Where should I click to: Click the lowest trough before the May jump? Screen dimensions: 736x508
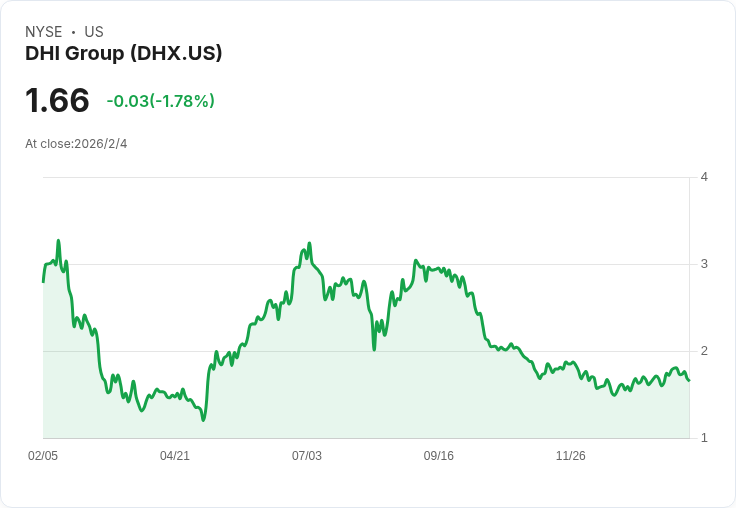(203, 420)
